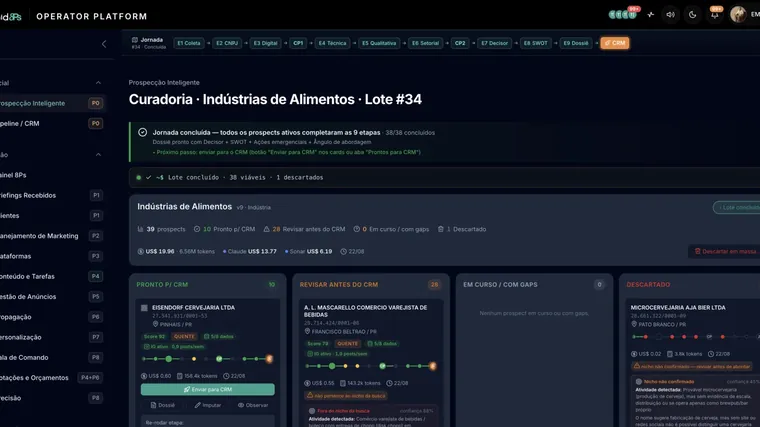
Task: Send Eisendorf Cervejaria with Enviar para CRM
Action: tap(207, 389)
